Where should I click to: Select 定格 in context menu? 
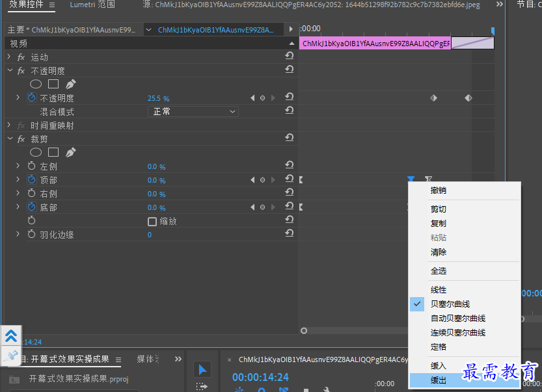pos(465,346)
